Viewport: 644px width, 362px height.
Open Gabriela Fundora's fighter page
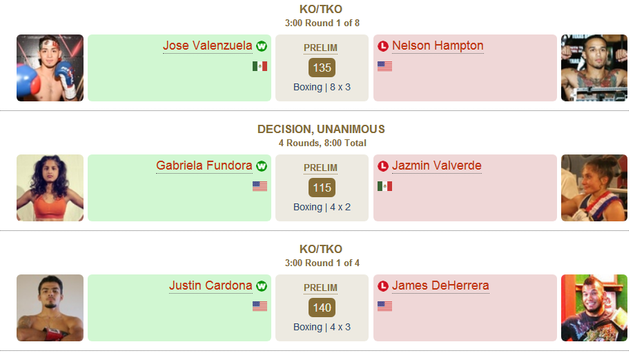point(204,165)
